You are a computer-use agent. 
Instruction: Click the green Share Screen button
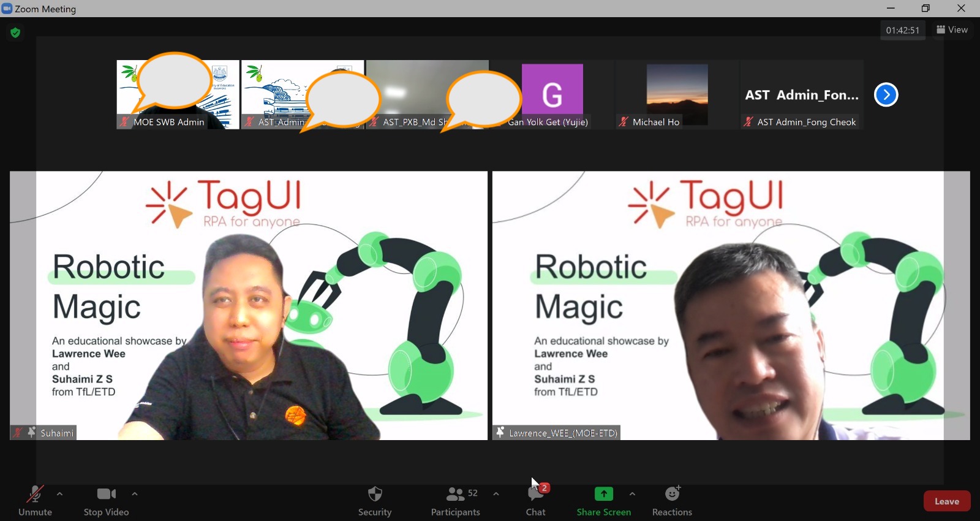coord(604,501)
